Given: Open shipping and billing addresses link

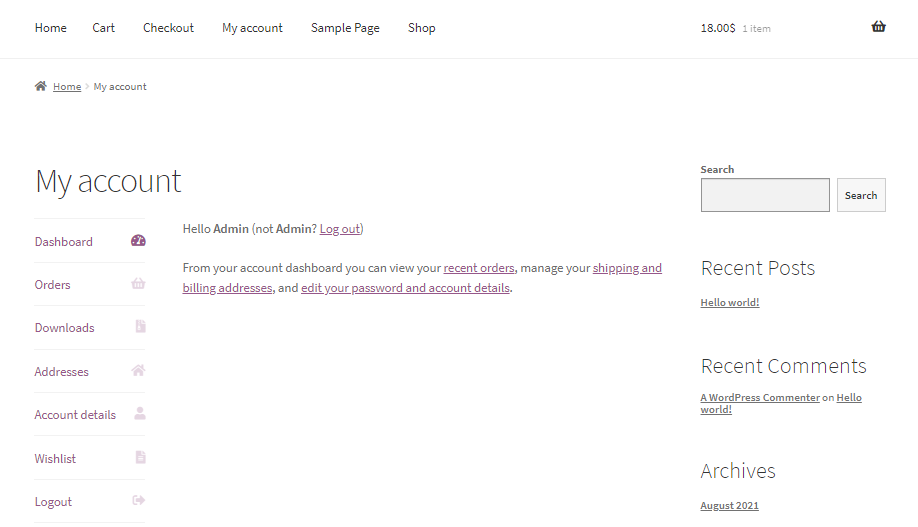Looking at the screenshot, I should pos(422,278).
